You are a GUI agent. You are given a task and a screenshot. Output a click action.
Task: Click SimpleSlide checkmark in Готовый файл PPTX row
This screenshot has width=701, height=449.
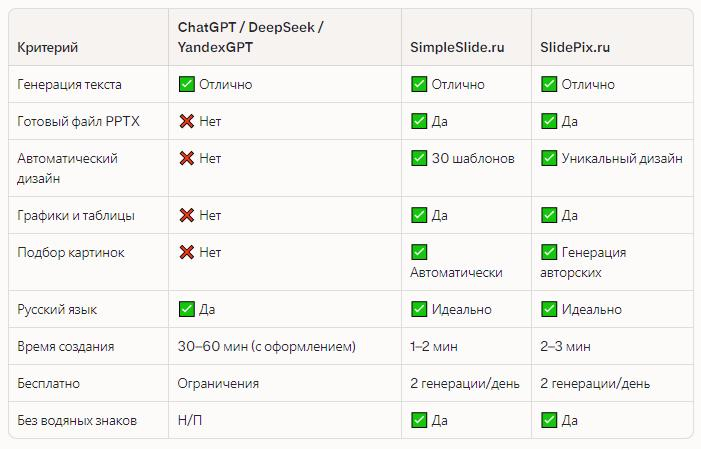(419, 121)
